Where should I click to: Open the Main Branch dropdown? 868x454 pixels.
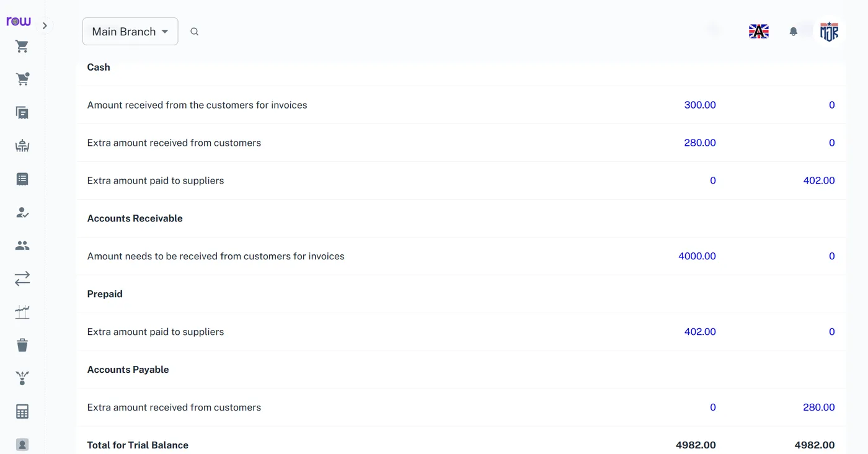(x=130, y=32)
